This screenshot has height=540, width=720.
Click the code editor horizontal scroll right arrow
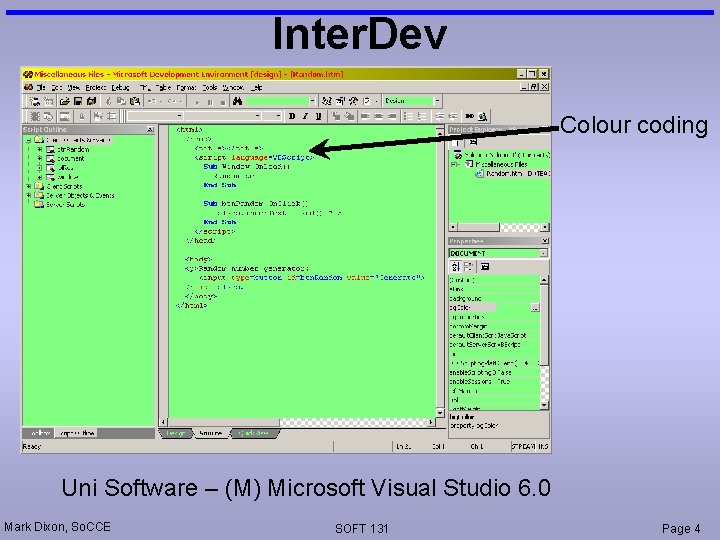(430, 422)
